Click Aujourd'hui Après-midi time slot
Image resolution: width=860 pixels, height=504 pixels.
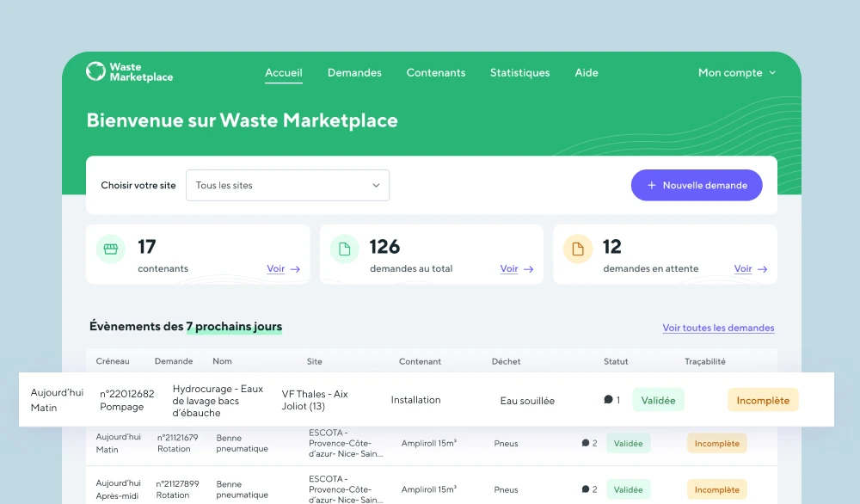point(118,489)
